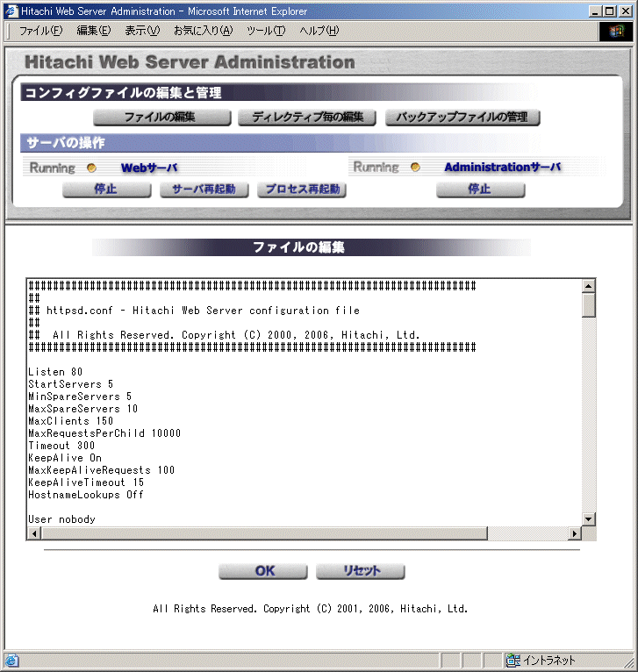This screenshot has width=638, height=672.
Task: Click the 'MaxClients 150' line
Action: pos(71,421)
